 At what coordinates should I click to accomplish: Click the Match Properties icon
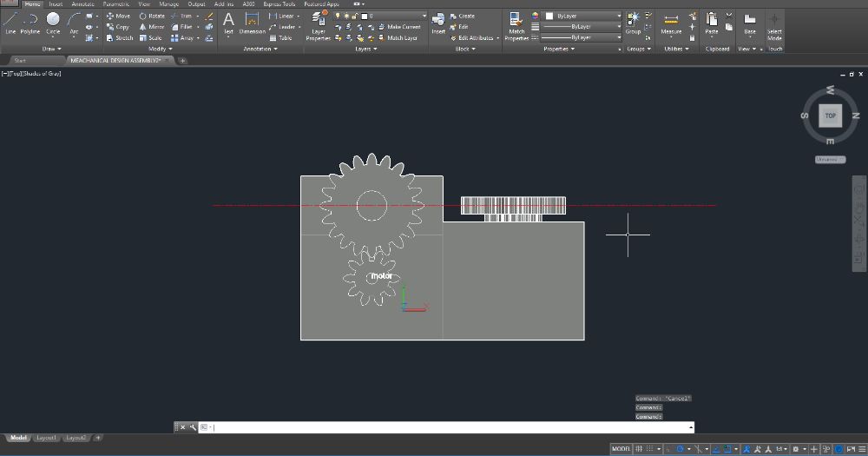[516, 26]
